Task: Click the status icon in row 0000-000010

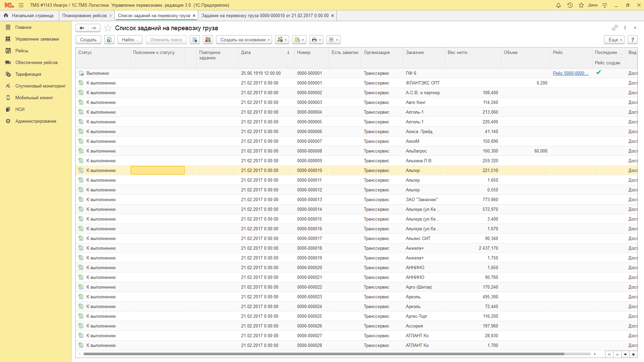Action: tap(81, 170)
